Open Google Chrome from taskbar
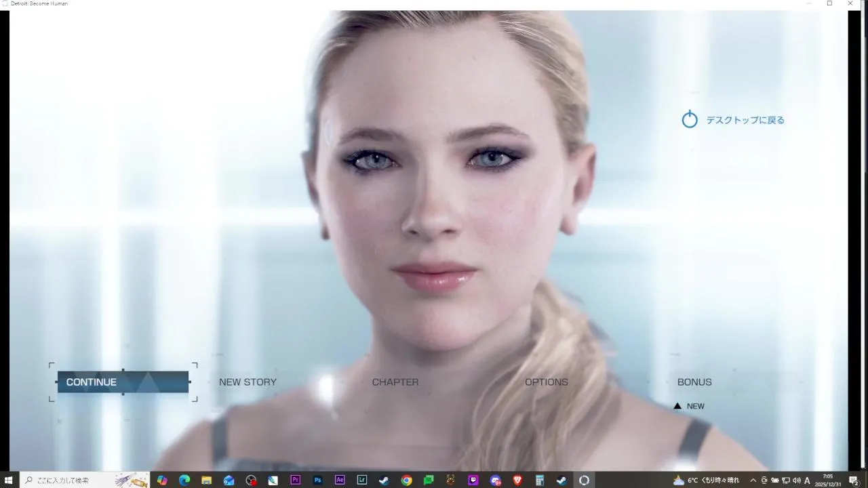The image size is (868, 488). (x=406, y=481)
